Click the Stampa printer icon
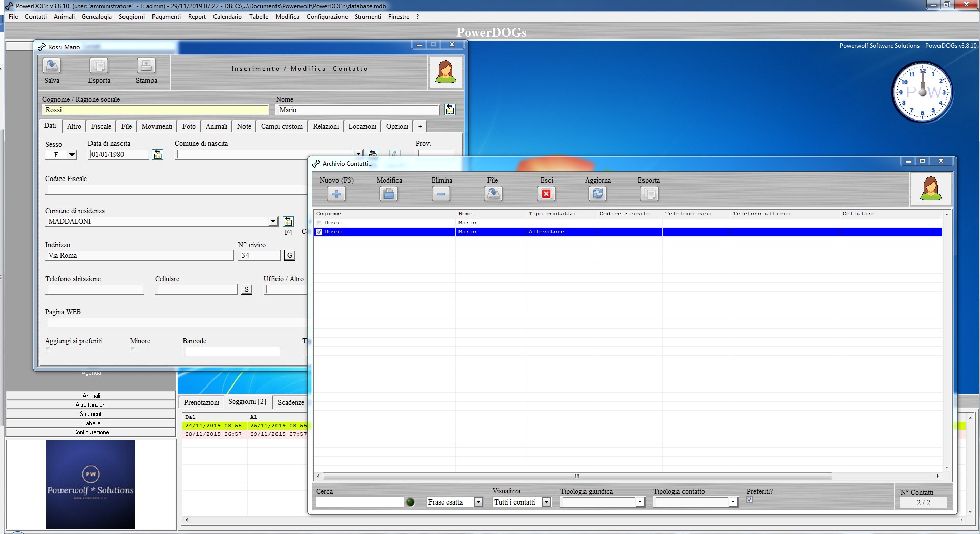980x534 pixels. (146, 66)
